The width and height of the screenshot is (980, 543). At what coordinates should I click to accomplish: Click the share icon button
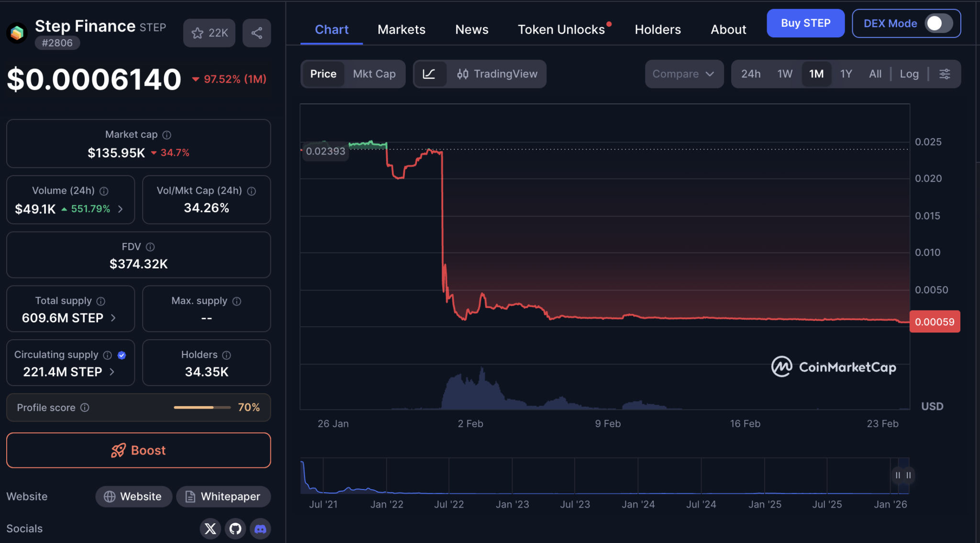point(256,33)
